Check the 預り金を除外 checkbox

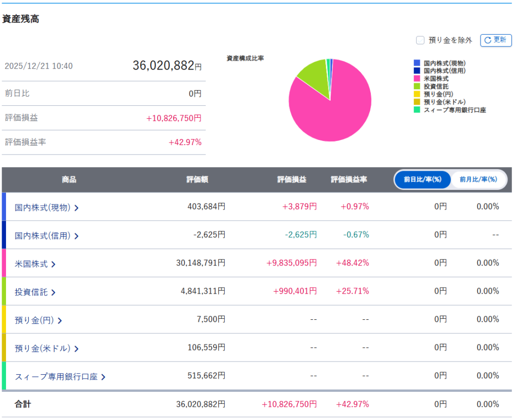point(420,40)
